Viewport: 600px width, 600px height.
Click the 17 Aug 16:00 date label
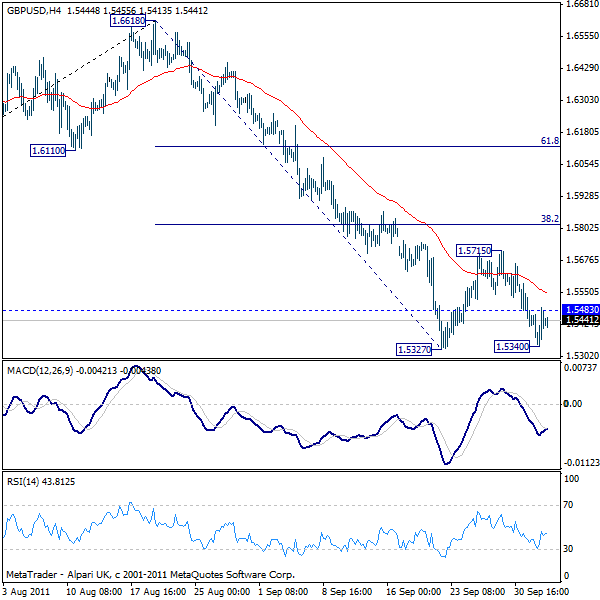[x=158, y=592]
